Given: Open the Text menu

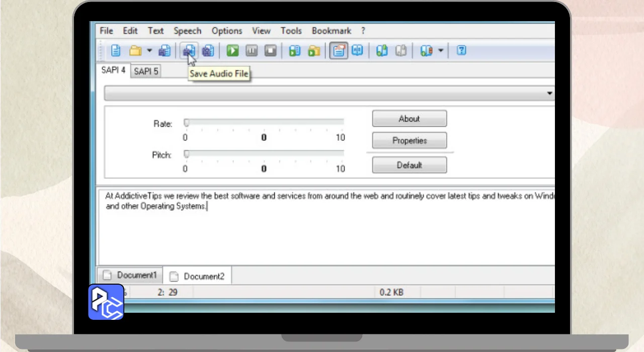Looking at the screenshot, I should (155, 31).
